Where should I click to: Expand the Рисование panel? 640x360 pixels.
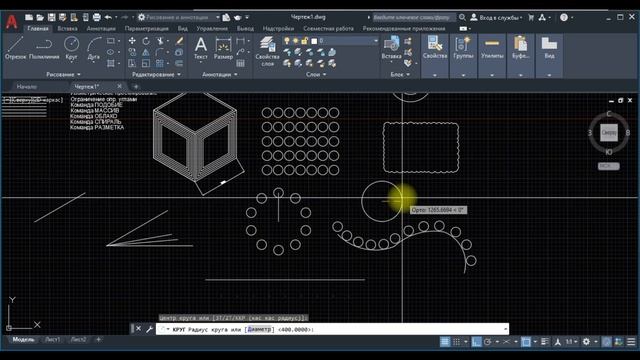[63, 74]
